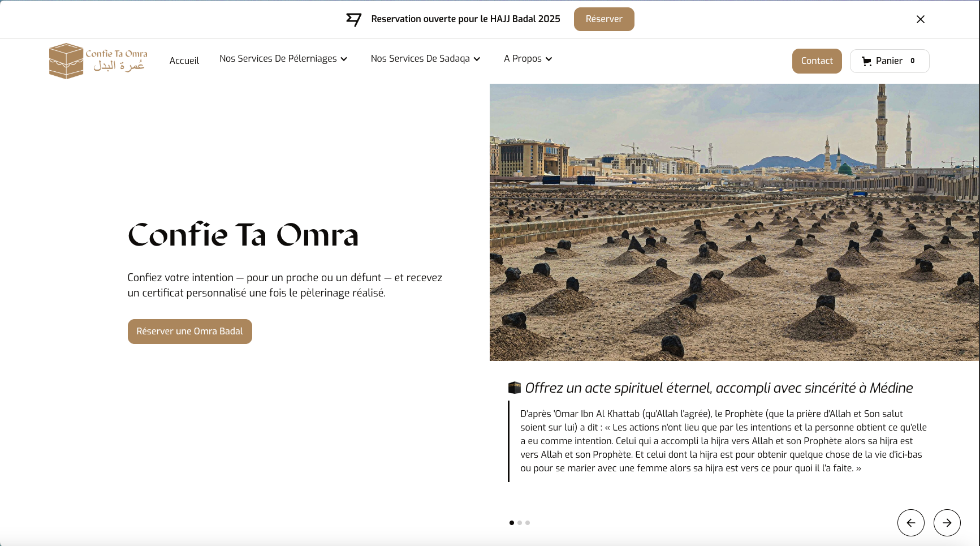This screenshot has height=546, width=980.
Task: Go to the previous slide arrow
Action: pos(910,523)
